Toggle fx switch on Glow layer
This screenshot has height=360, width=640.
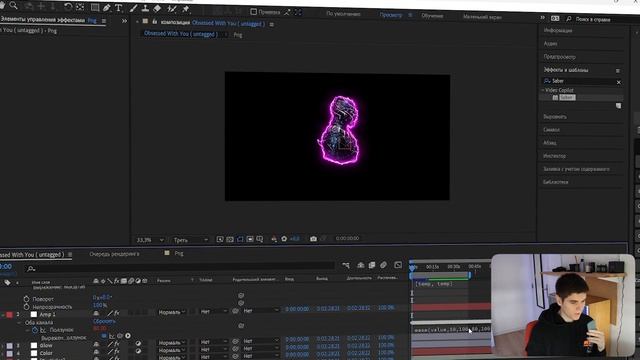click(x=116, y=344)
